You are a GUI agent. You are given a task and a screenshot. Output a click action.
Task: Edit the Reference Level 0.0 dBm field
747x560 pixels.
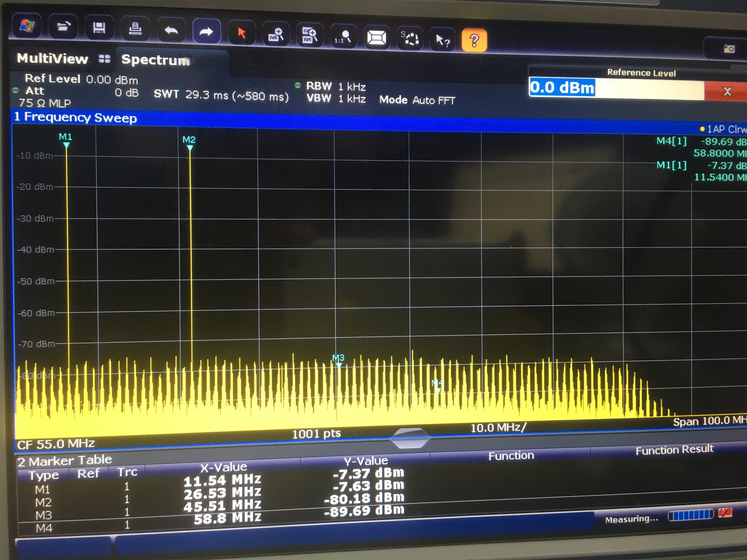tap(617, 88)
